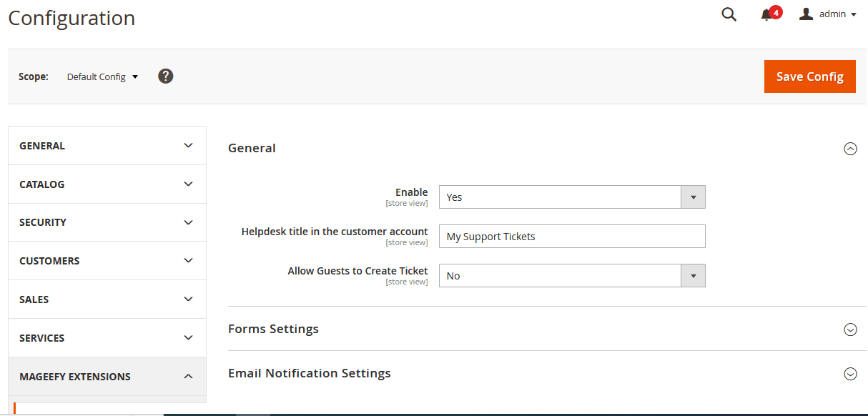The width and height of the screenshot is (868, 416).
Task: Expand the Security configuration tab
Action: (x=107, y=222)
